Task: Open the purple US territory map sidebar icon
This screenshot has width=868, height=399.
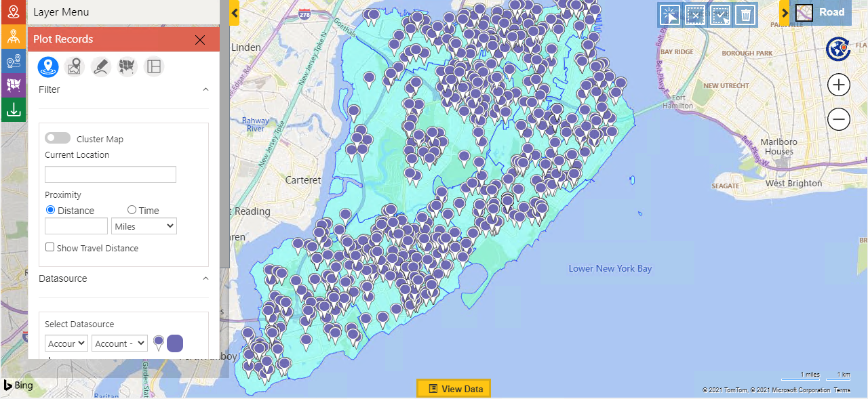Action: (x=13, y=85)
